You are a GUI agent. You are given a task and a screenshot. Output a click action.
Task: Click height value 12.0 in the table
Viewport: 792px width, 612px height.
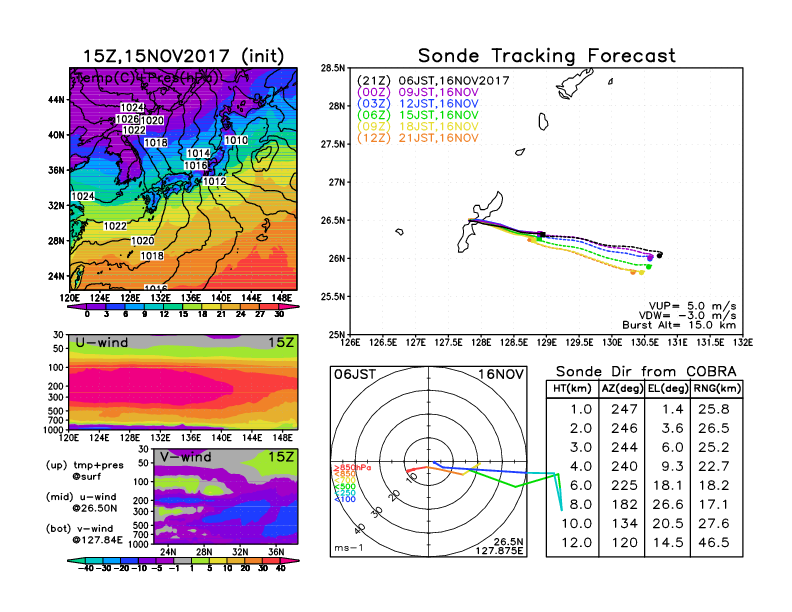coord(576,543)
